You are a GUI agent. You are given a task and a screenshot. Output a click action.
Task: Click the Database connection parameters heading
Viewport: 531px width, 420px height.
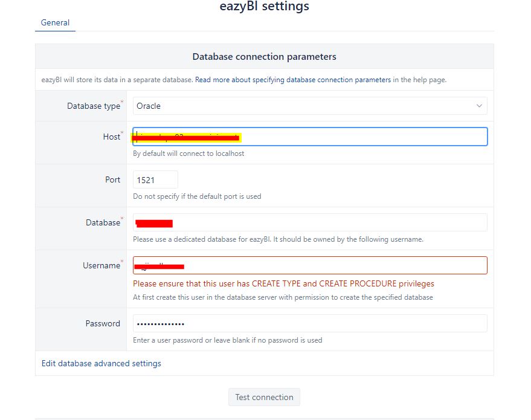[x=264, y=57]
